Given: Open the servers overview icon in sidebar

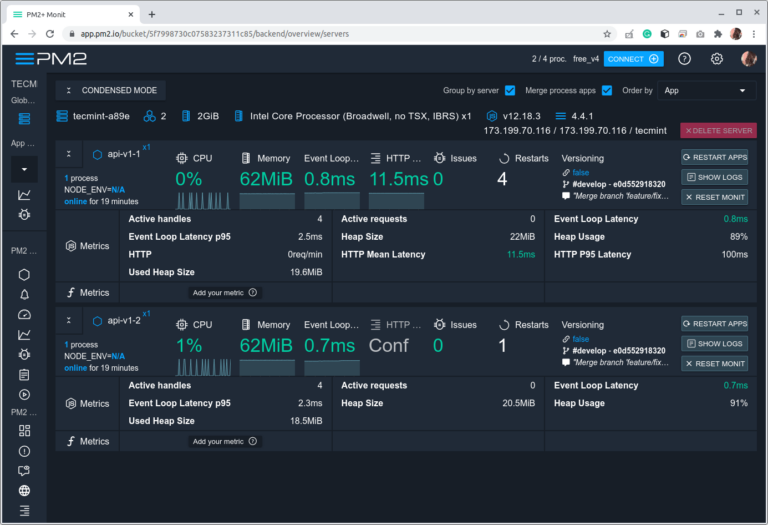Looking at the screenshot, I should click(x=24, y=118).
